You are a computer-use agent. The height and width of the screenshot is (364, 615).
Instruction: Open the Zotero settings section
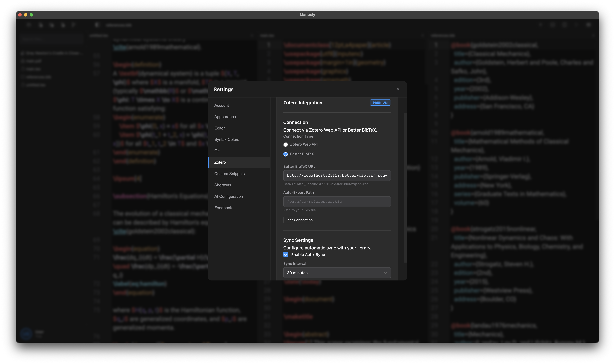click(220, 162)
